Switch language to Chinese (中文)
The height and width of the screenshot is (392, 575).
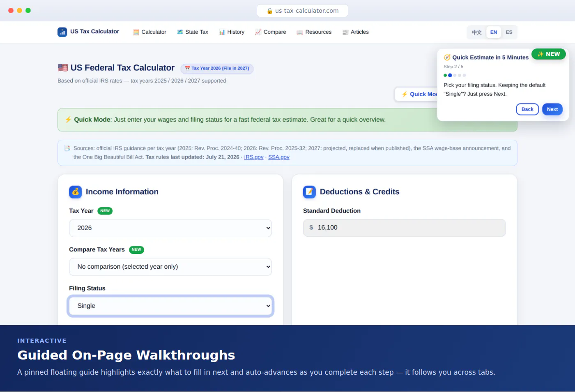click(477, 32)
